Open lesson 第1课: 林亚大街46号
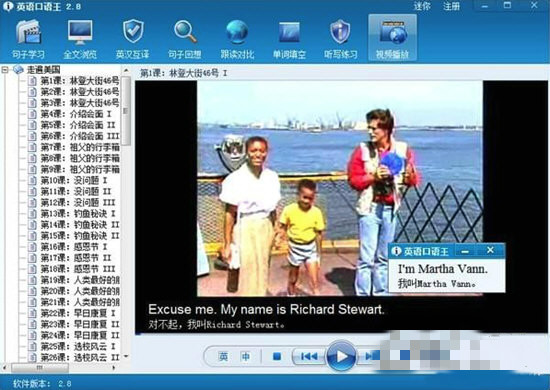The image size is (550, 390). [x=80, y=81]
